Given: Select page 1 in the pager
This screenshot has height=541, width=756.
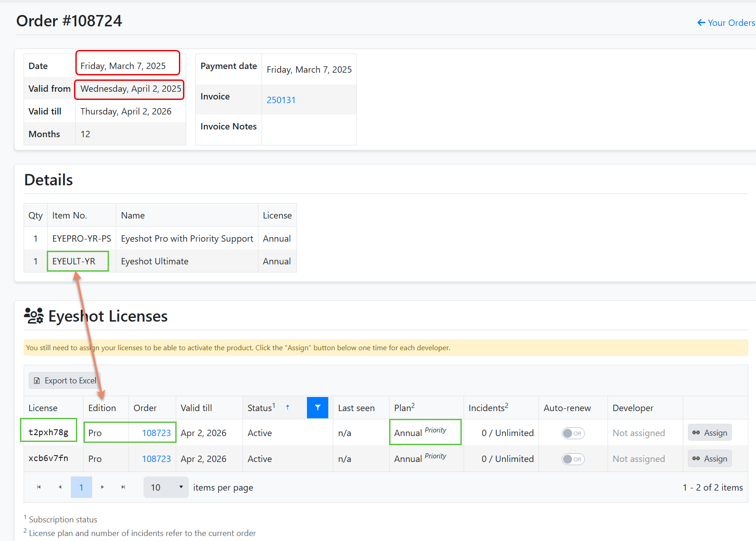Looking at the screenshot, I should pos(81,487).
